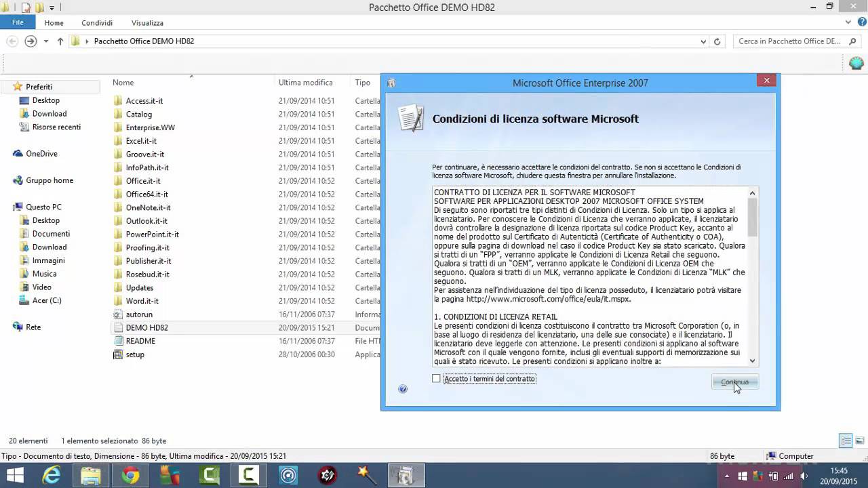Open the quick access toolbar customize dropdown

52,7
